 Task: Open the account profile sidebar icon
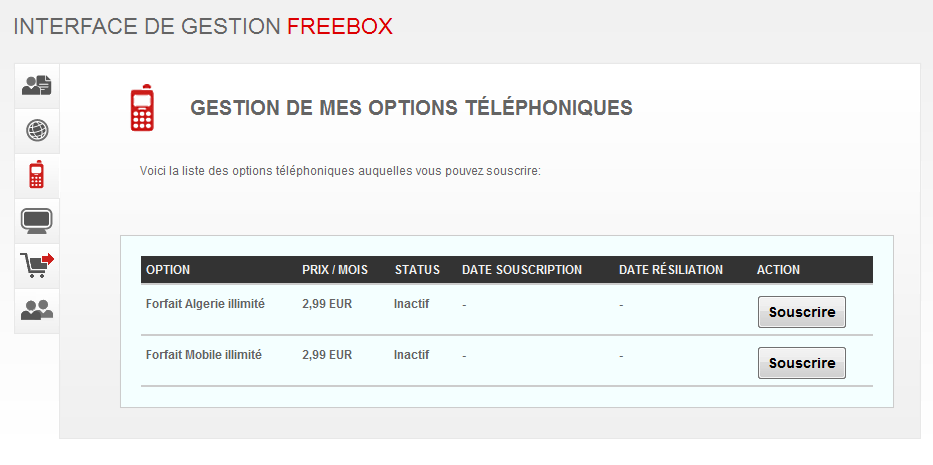click(x=37, y=86)
